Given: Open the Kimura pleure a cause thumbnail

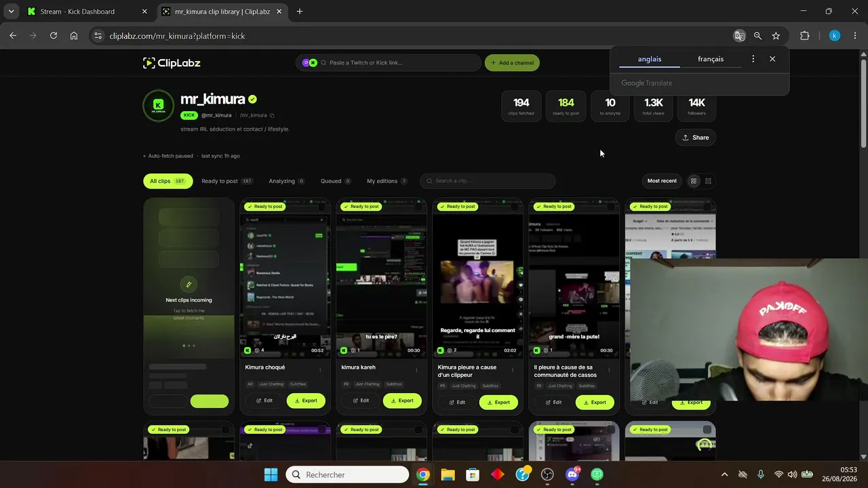Looking at the screenshot, I should 478,279.
